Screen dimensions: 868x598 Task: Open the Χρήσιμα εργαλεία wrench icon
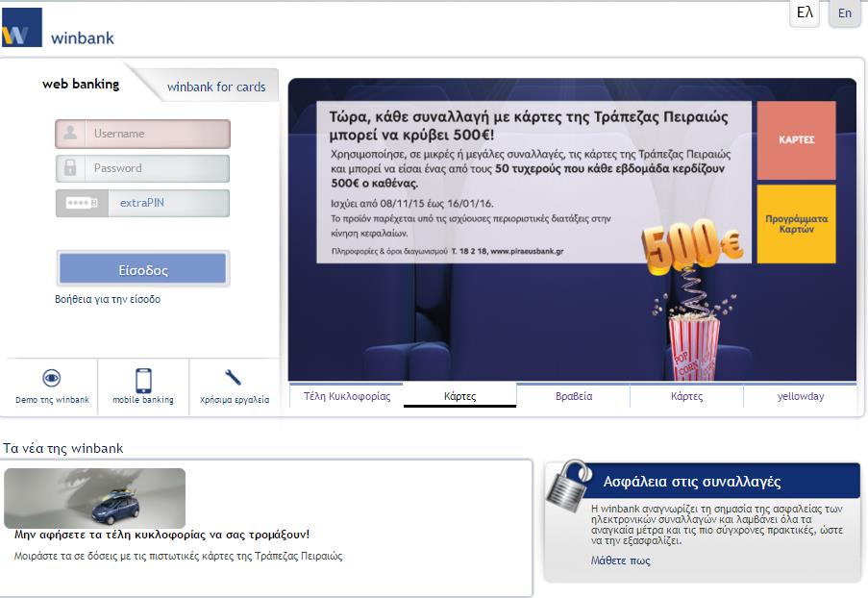(x=233, y=378)
